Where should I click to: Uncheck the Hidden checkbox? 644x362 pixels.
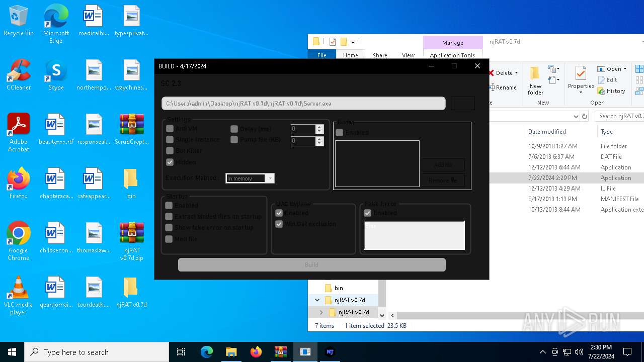tap(170, 162)
